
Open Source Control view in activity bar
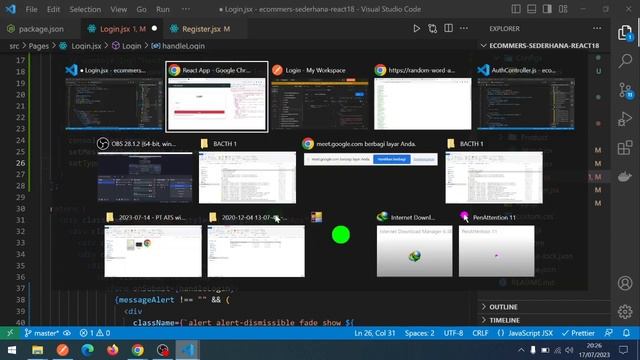tap(625, 90)
